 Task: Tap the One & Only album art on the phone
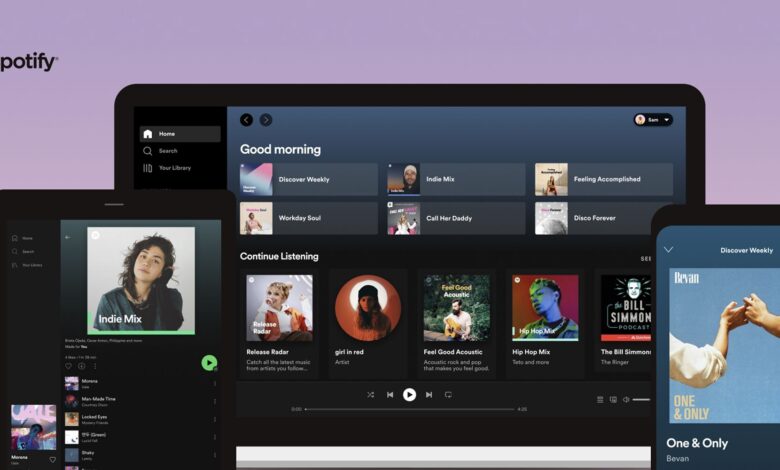pos(724,346)
